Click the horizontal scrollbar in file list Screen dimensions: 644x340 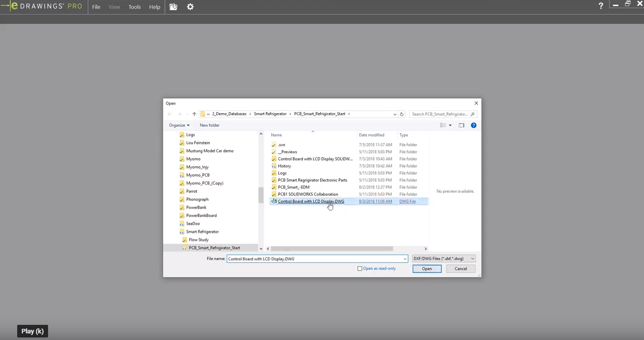[x=332, y=249]
